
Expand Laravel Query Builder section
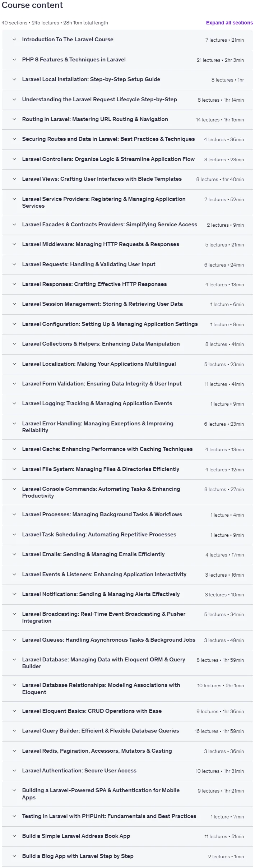click(x=127, y=731)
